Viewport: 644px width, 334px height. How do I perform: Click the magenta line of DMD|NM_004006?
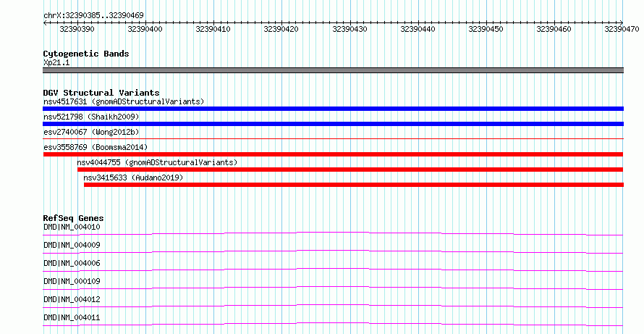click(333, 270)
